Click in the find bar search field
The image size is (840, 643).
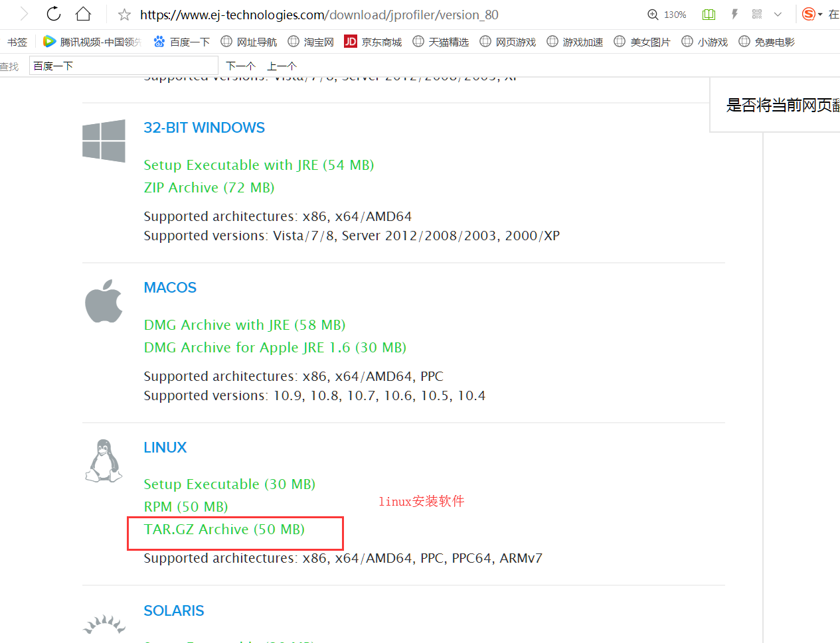click(124, 66)
